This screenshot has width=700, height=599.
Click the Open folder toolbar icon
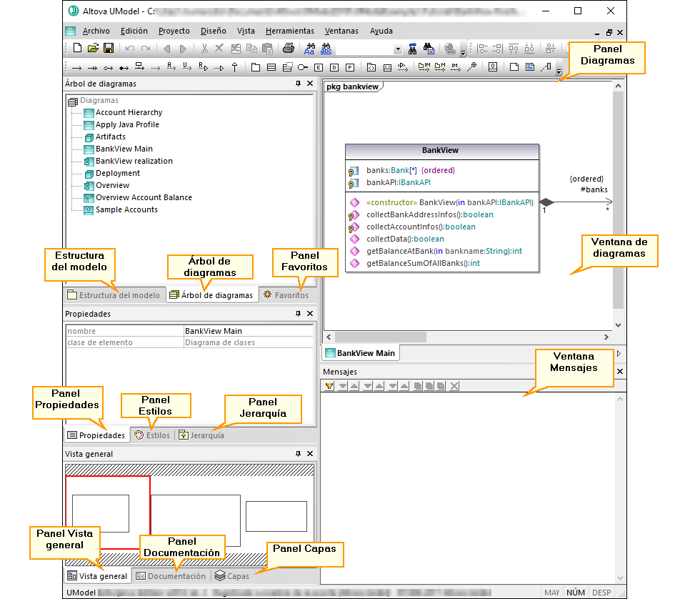93,49
